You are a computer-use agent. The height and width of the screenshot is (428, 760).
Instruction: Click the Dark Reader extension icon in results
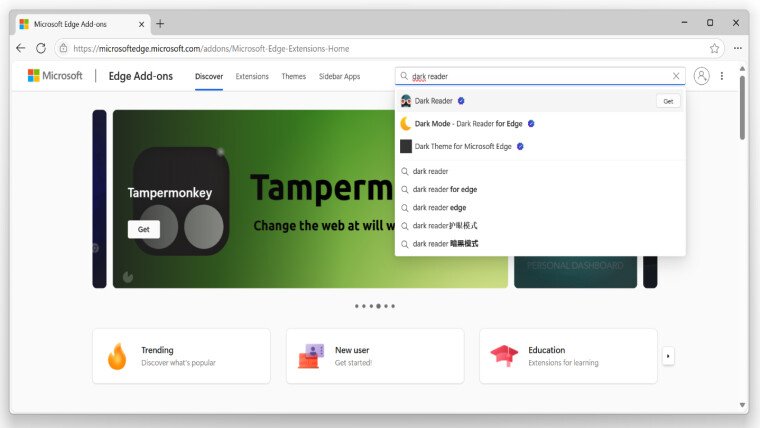coord(406,101)
